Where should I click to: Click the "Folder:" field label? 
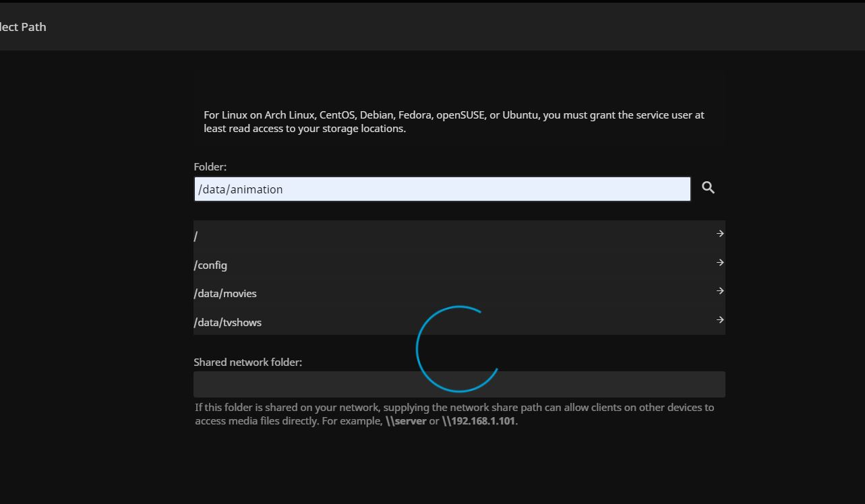(x=210, y=166)
